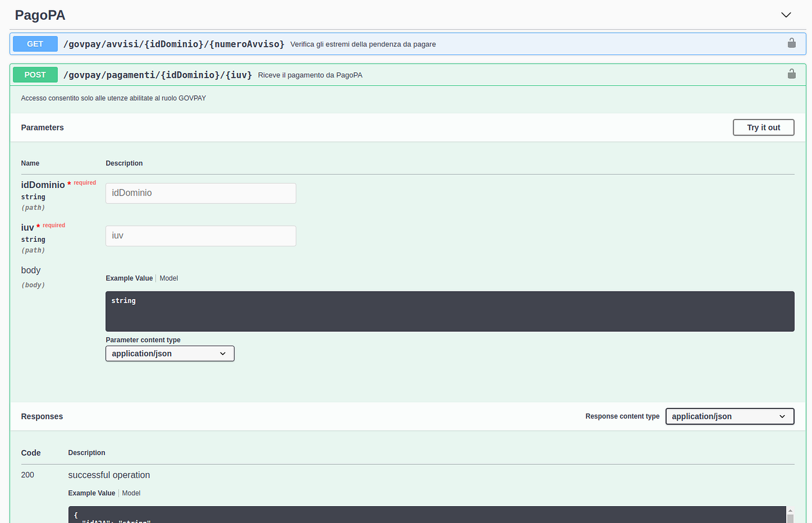Click the 'successful operation' description text
This screenshot has width=812, height=523.
(109, 475)
